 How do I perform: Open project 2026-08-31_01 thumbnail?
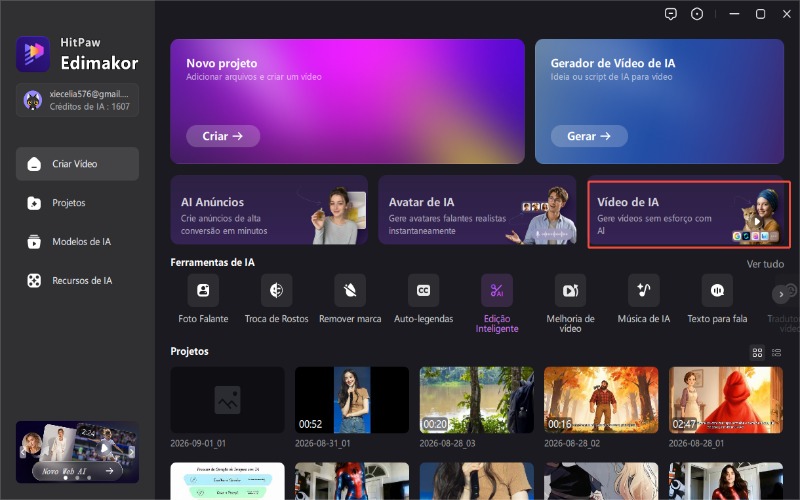(352, 400)
